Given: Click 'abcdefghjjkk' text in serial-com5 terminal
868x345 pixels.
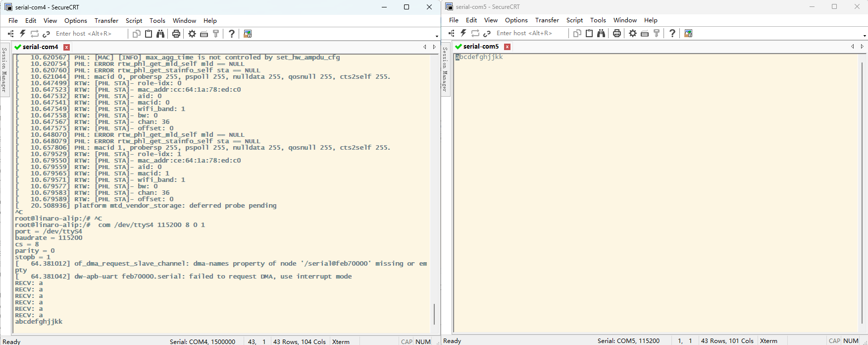Looking at the screenshot, I should [479, 57].
